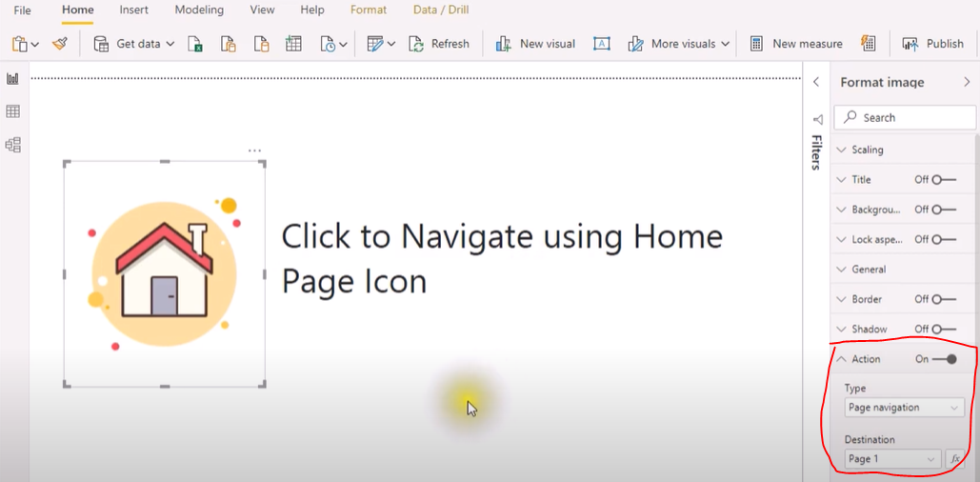Open More options ellipsis above image
Image resolution: width=980 pixels, height=482 pixels.
[x=254, y=151]
